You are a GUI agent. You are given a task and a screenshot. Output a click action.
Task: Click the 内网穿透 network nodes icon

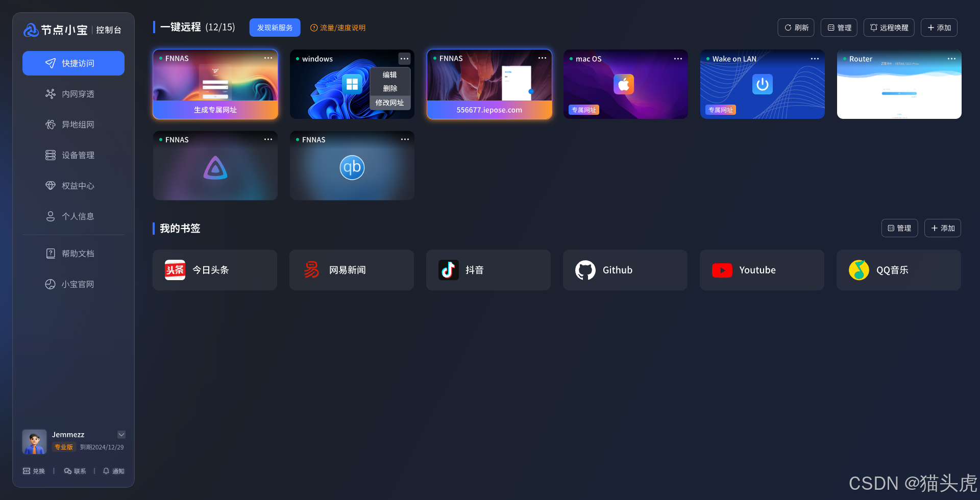(51, 94)
